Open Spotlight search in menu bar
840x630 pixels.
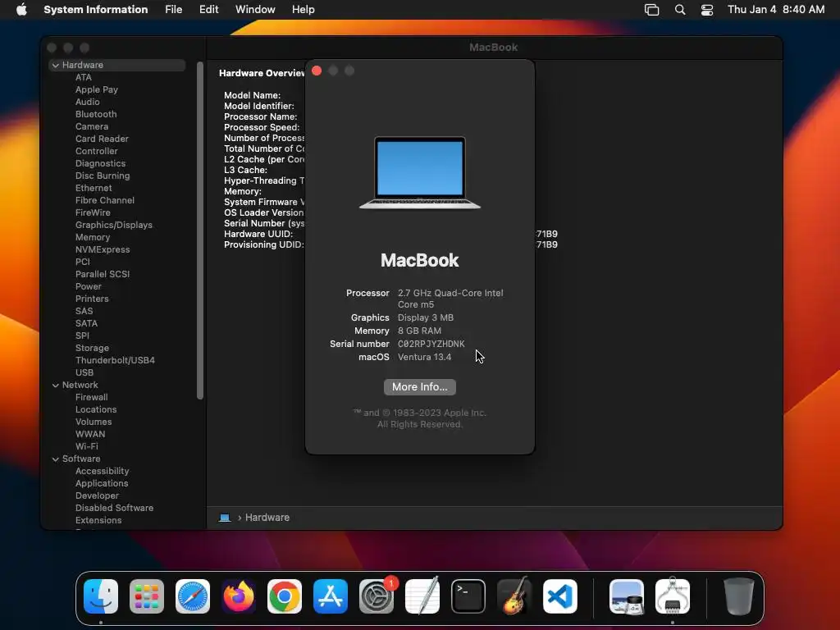point(680,10)
